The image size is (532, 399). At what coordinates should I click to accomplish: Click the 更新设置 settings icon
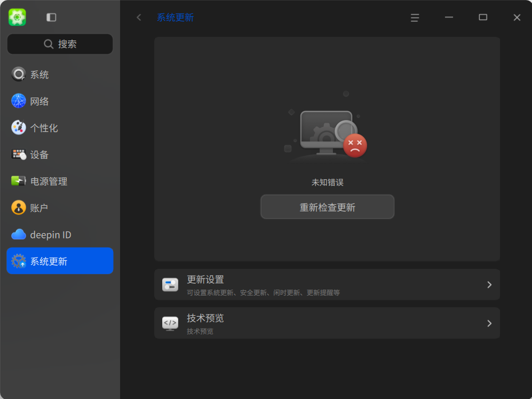[x=170, y=284]
